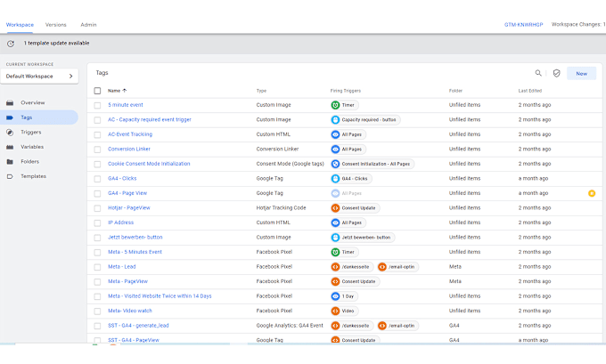Screen dimensions: 606x364
Task: Check the AC - Capacity required event trigger checkbox
Action: click(x=97, y=120)
